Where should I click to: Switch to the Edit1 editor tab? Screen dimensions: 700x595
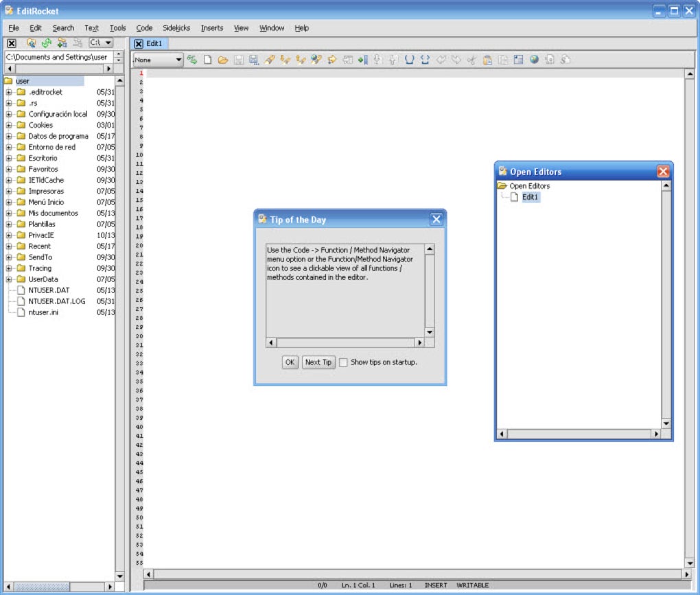[x=154, y=43]
